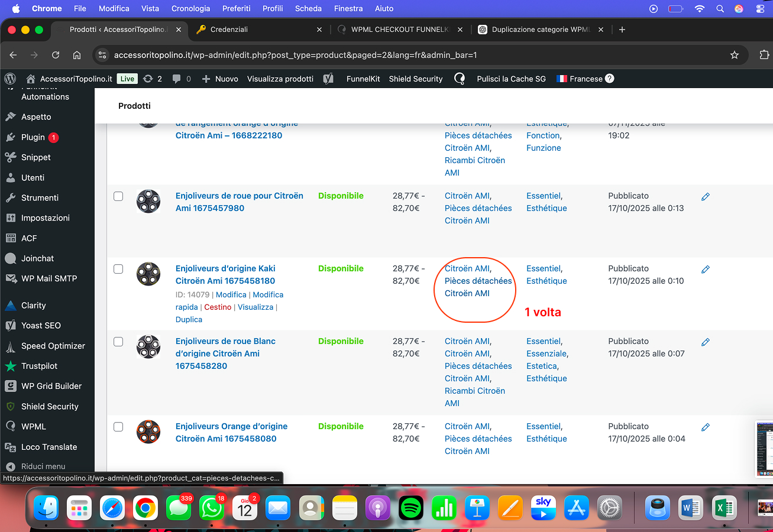Click the pencil edit icon for Enjoliveurs Kaki row
773x532 pixels.
(705, 270)
